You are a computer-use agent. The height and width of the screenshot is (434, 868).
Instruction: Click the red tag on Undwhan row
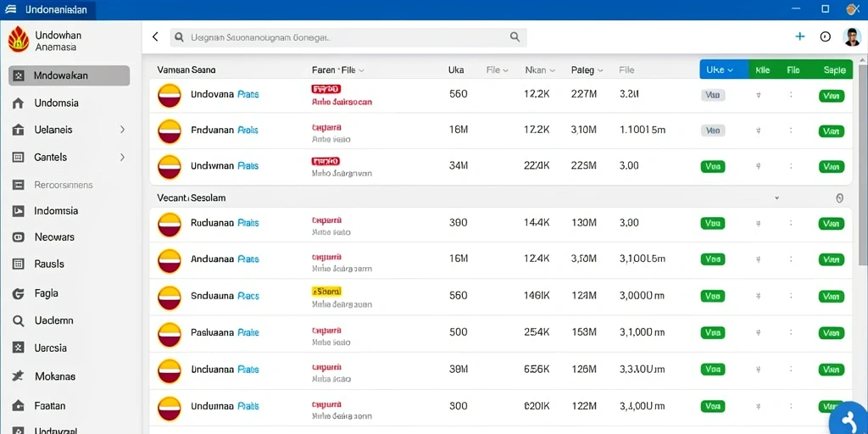(x=325, y=162)
